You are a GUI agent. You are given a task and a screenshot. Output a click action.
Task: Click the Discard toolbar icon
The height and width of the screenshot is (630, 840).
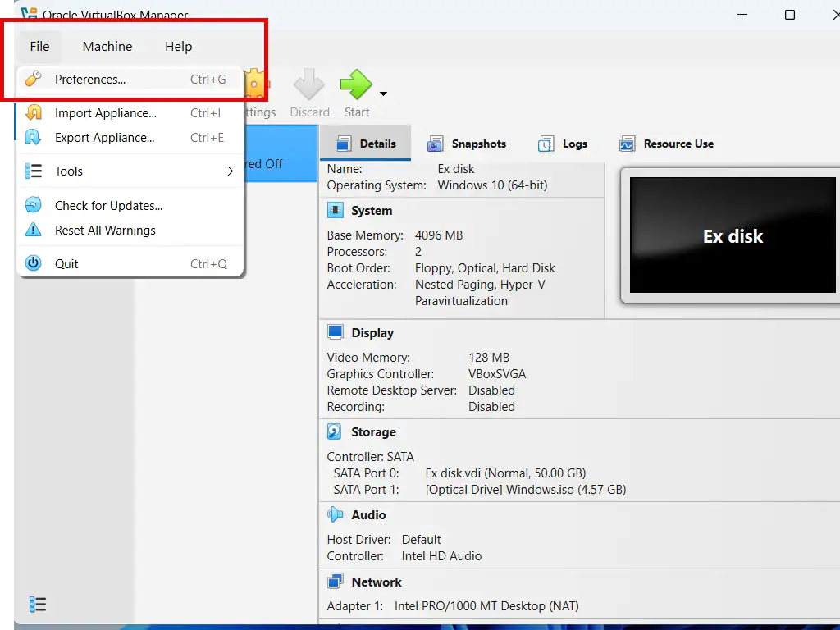[x=309, y=86]
